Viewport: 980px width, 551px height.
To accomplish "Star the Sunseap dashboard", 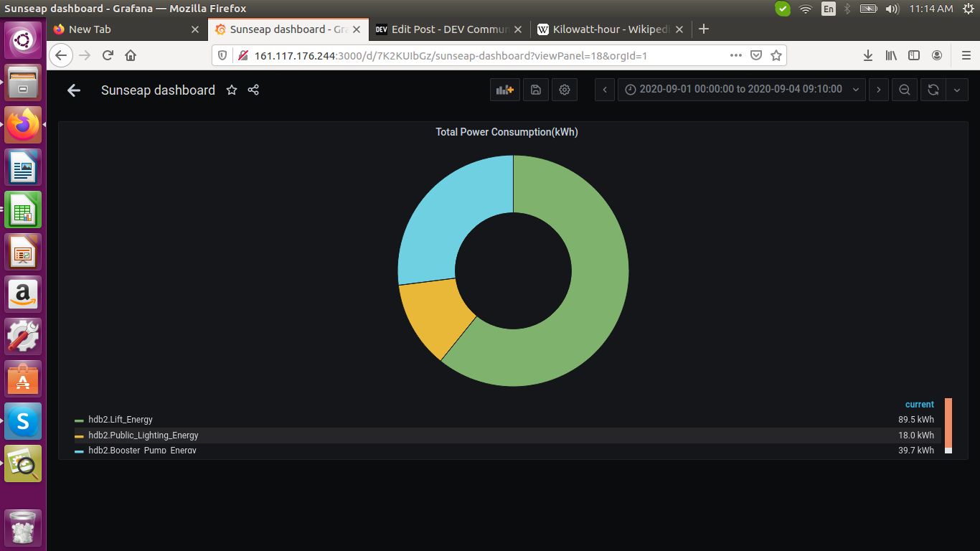I will (x=232, y=90).
